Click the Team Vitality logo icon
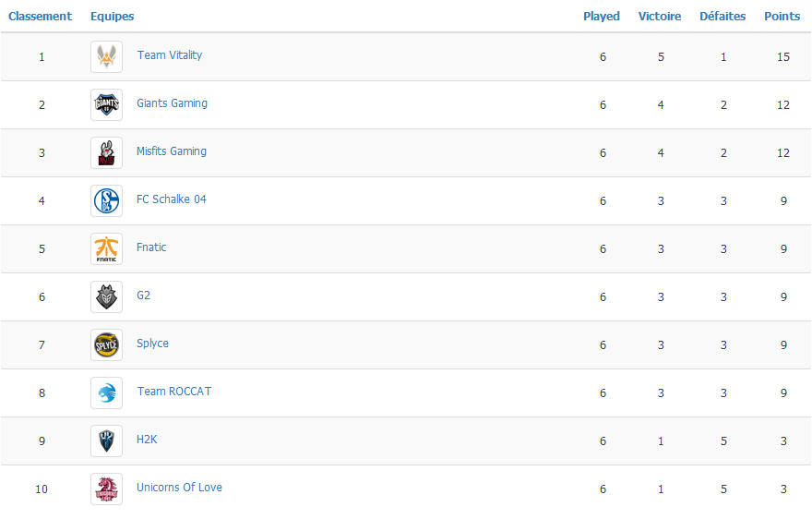 [x=107, y=56]
